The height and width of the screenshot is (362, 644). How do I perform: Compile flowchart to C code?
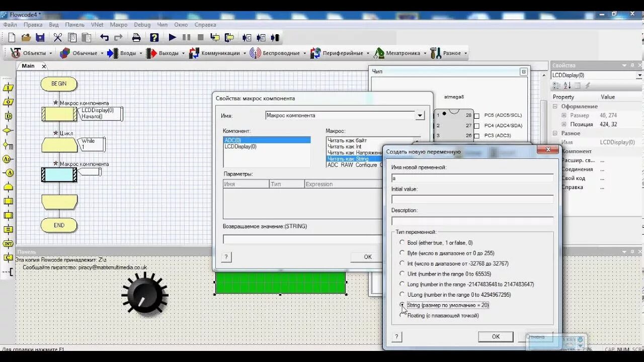(247, 37)
